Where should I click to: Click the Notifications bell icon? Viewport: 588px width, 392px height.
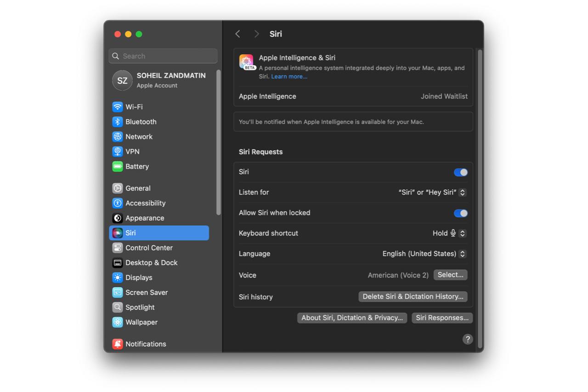coord(118,344)
